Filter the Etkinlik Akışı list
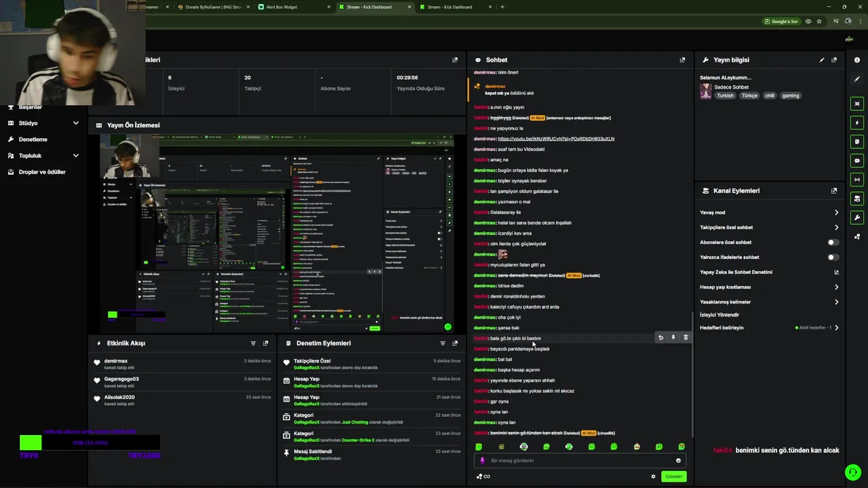This screenshot has width=868, height=488. [x=253, y=343]
